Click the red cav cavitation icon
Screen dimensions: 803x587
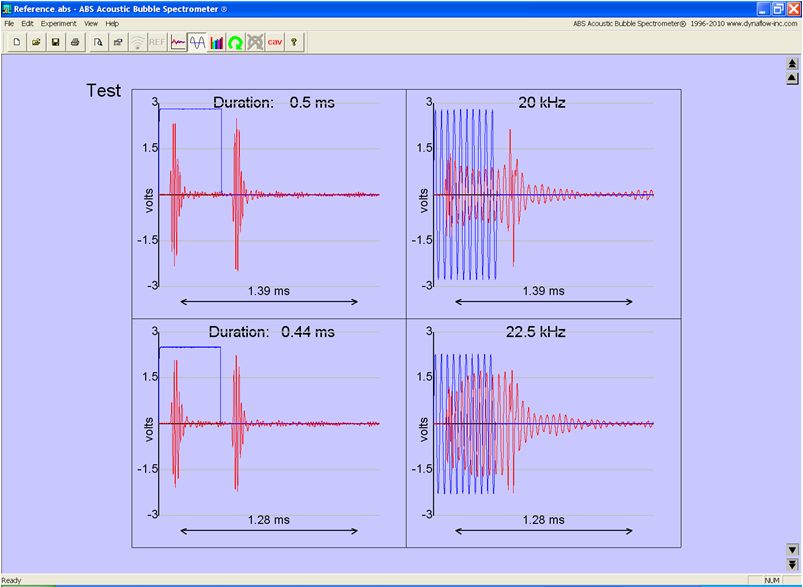coord(275,42)
